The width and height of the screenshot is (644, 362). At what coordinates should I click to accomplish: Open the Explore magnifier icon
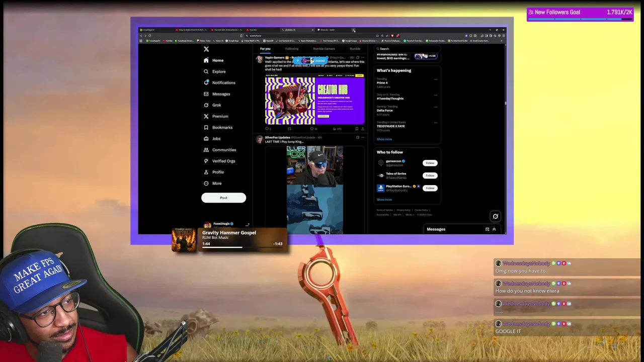click(x=206, y=71)
